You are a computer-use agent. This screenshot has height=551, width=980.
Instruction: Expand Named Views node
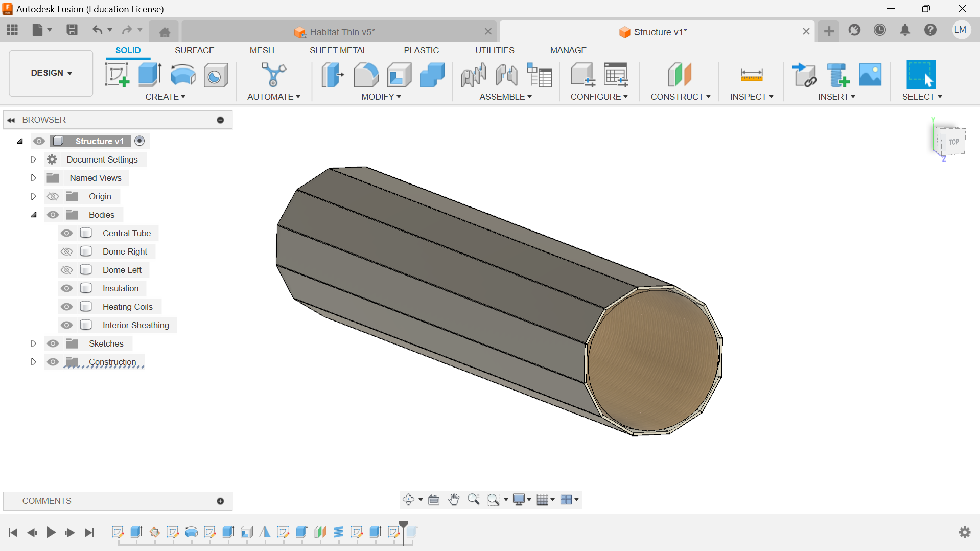click(33, 178)
